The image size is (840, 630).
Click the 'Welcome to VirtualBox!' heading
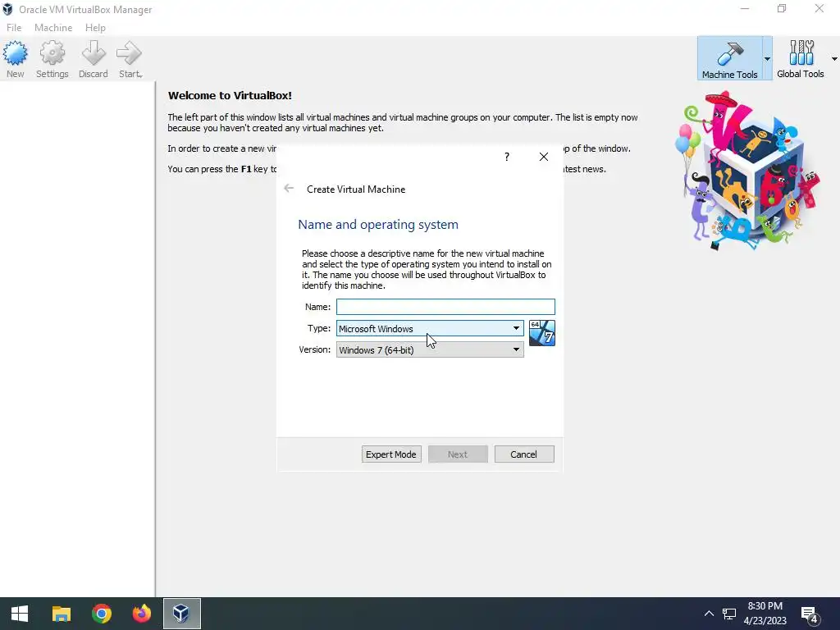pyautogui.click(x=230, y=95)
